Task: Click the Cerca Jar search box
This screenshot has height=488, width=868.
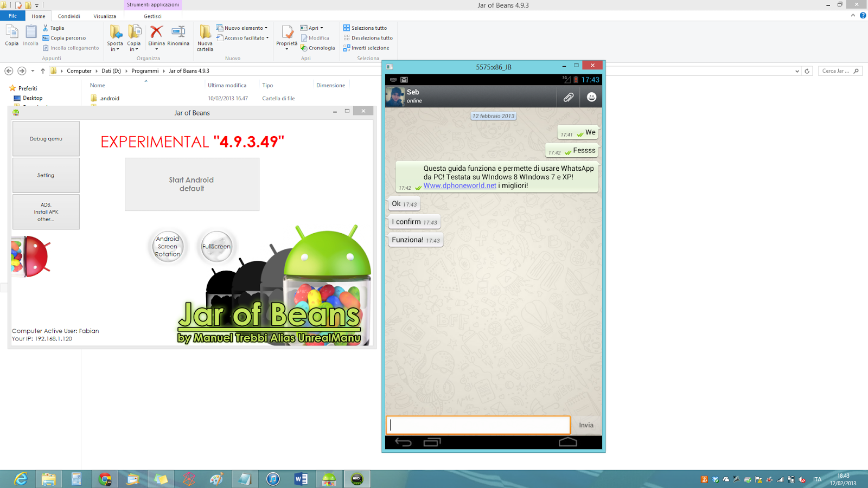Action: coord(840,71)
